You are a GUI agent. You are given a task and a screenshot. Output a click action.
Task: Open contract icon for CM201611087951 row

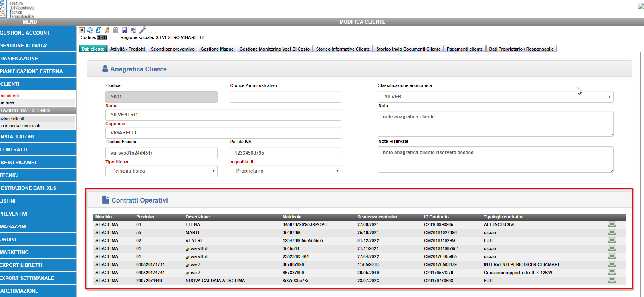(612, 248)
